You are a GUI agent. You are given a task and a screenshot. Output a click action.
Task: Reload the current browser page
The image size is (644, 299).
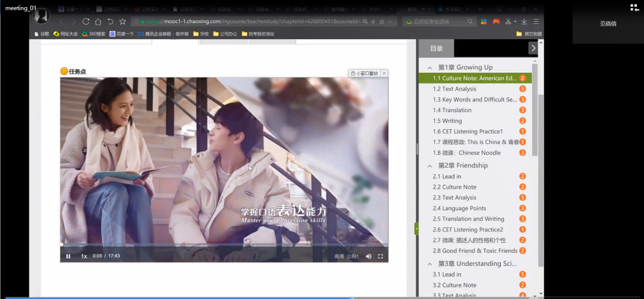pos(86,21)
